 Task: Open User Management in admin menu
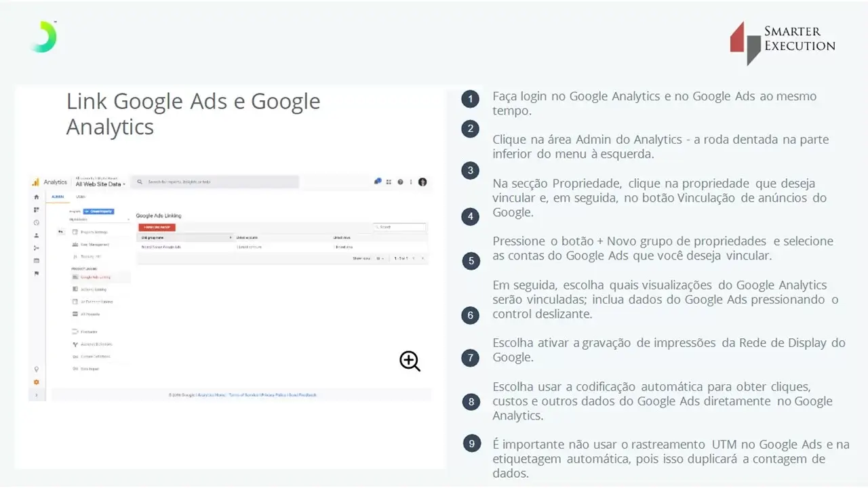[90, 244]
